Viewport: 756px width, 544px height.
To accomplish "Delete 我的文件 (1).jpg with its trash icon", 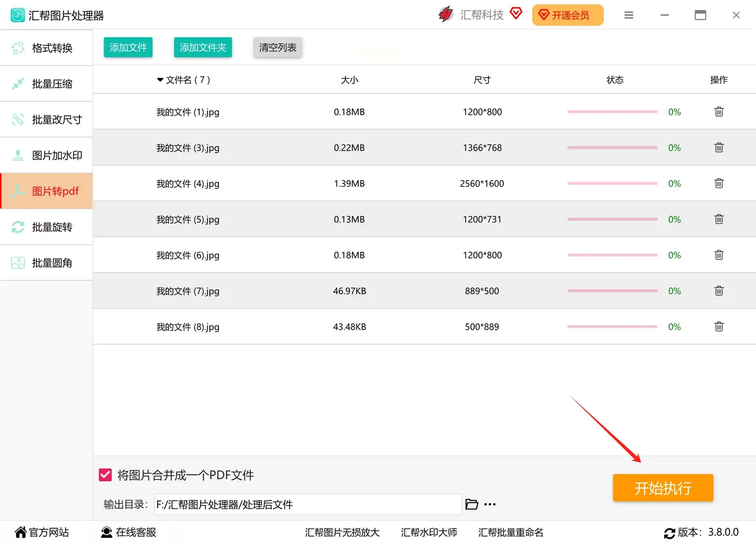I will tap(719, 112).
